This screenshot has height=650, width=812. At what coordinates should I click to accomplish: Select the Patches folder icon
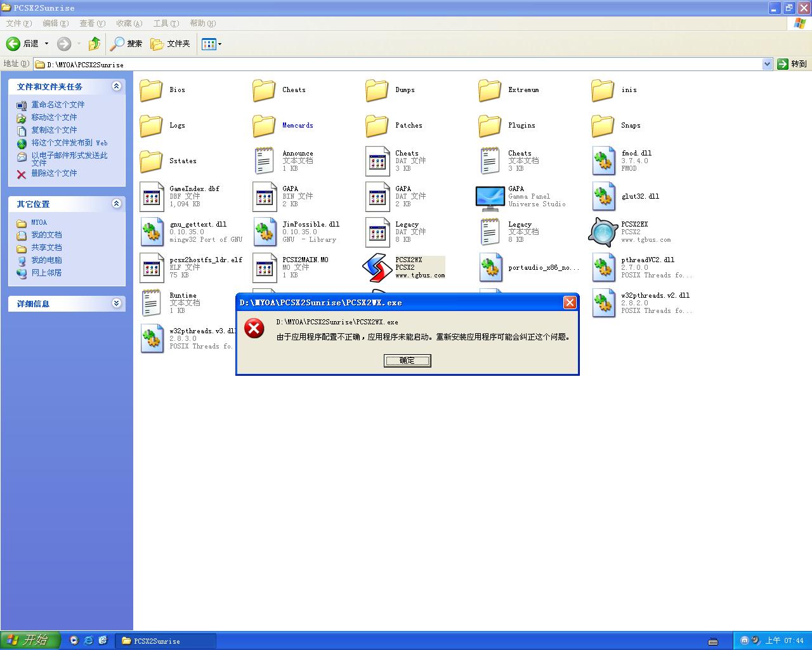[x=377, y=126]
